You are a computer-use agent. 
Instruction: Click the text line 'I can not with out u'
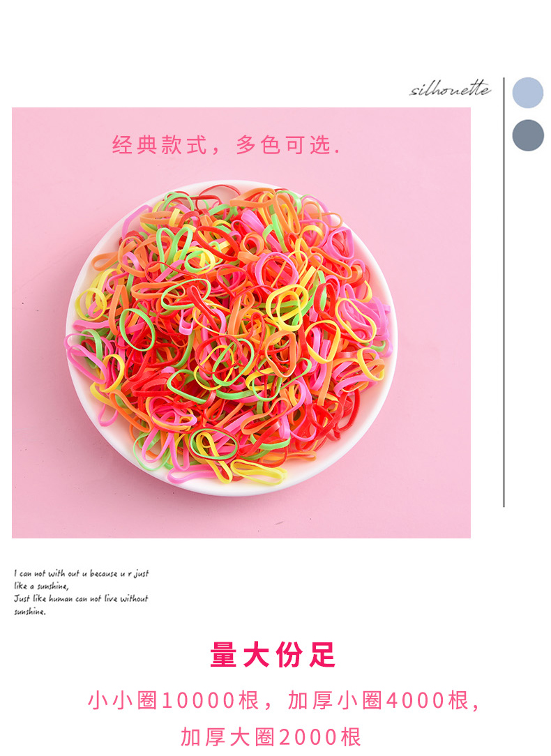pyautogui.click(x=82, y=573)
